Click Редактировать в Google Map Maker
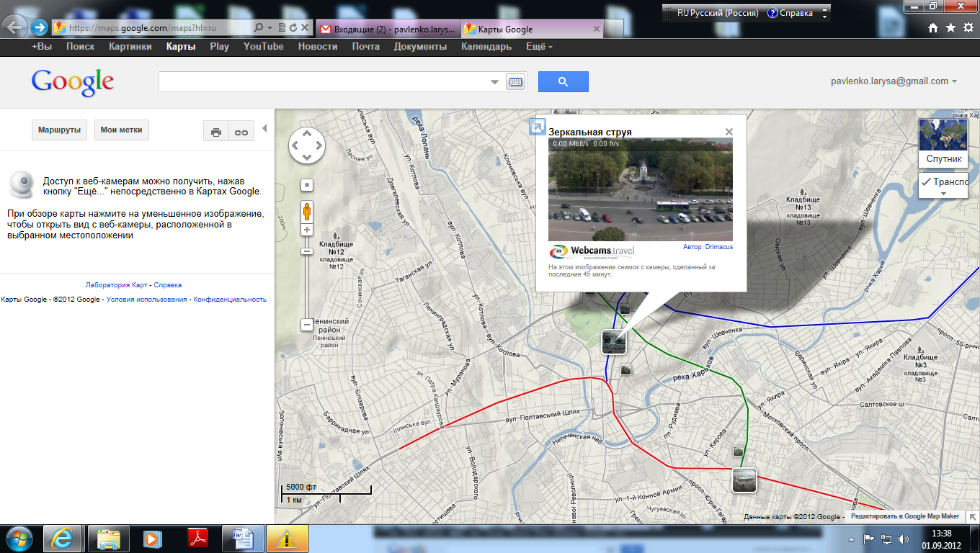The height and width of the screenshot is (553, 980). [904, 516]
